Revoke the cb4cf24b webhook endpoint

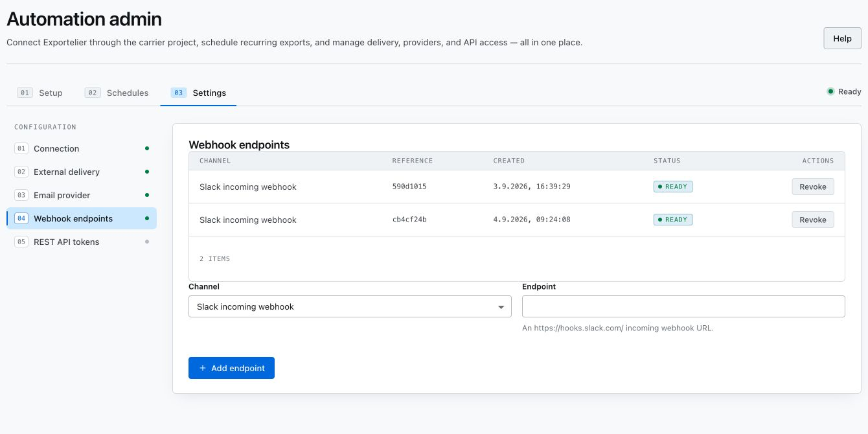coord(813,220)
